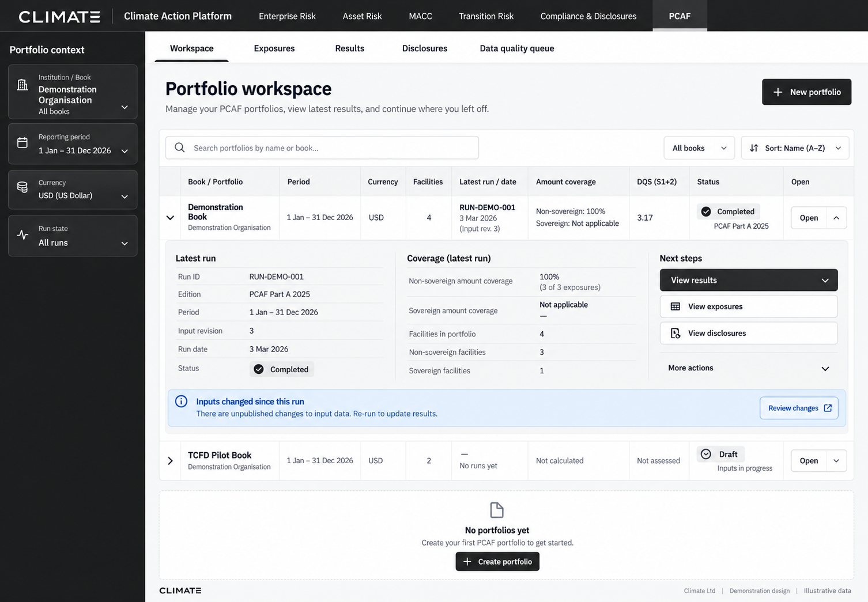
Task: Switch to the Results tab
Action: coord(350,48)
